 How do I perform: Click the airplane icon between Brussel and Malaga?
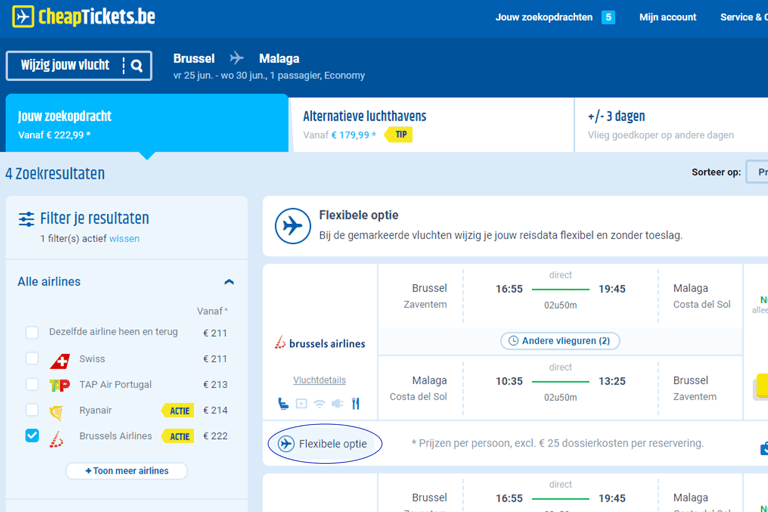(x=237, y=58)
